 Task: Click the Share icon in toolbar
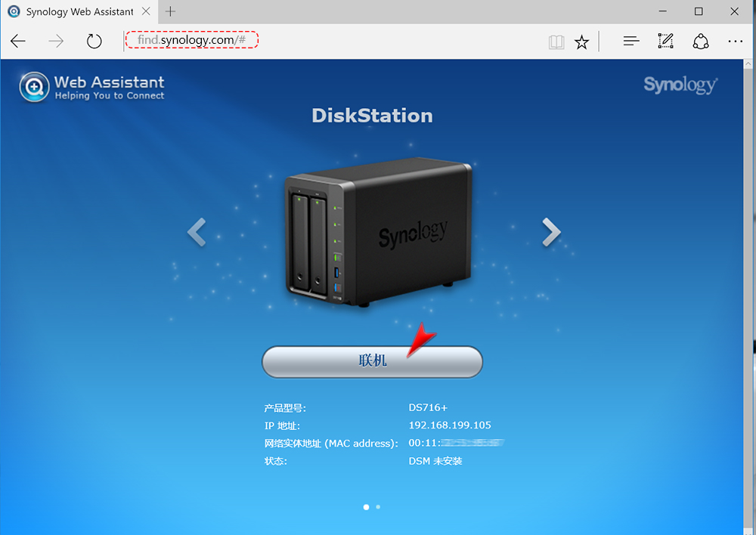[700, 41]
